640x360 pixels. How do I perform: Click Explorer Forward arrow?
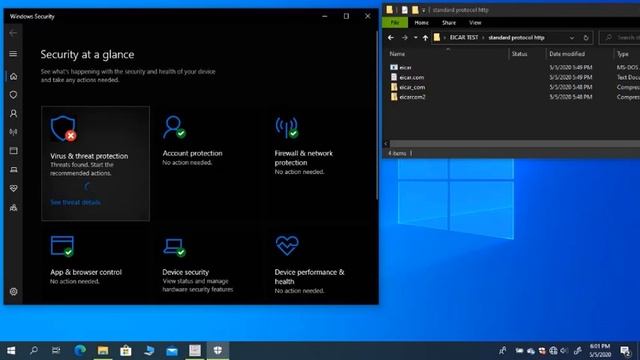(404, 38)
